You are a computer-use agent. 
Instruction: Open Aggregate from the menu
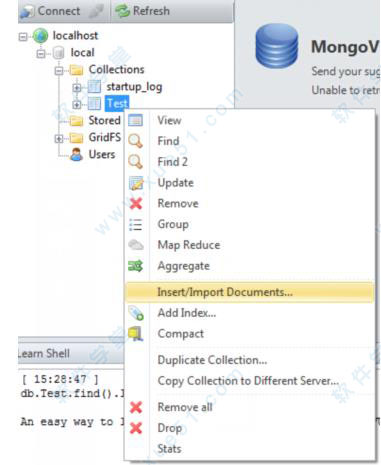click(x=249, y=266)
